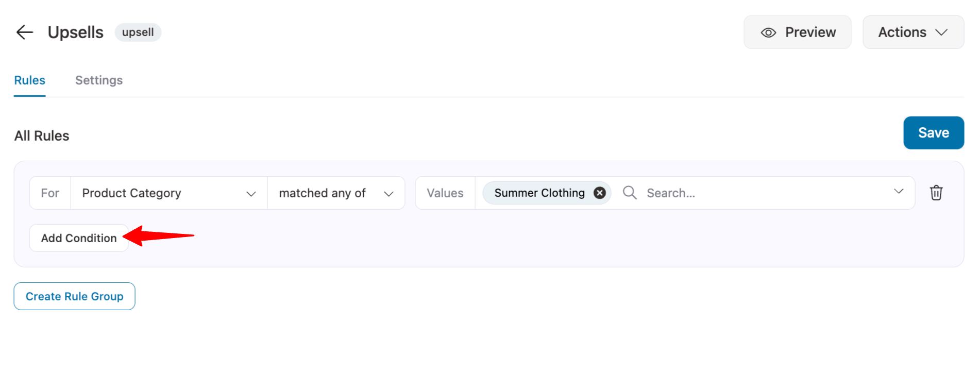The image size is (980, 389).
Task: Go back using the left arrow
Action: point(24,32)
